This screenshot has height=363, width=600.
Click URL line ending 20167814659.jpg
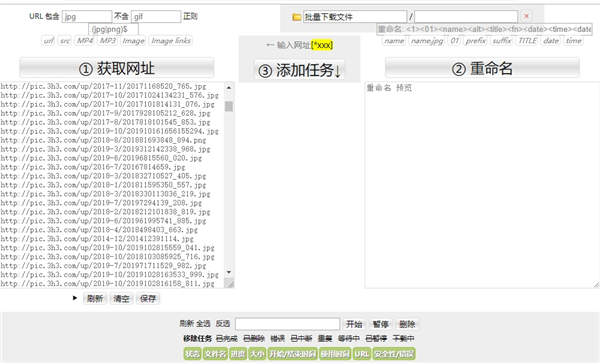click(93, 167)
